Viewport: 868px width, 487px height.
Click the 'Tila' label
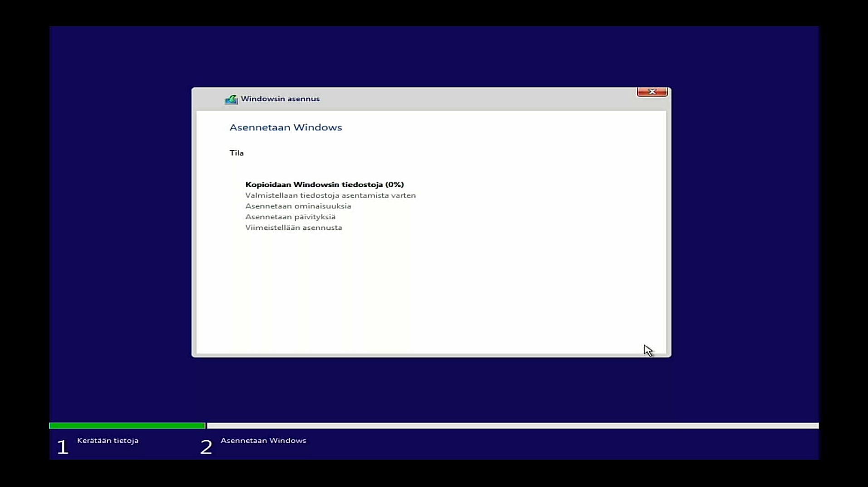(237, 153)
